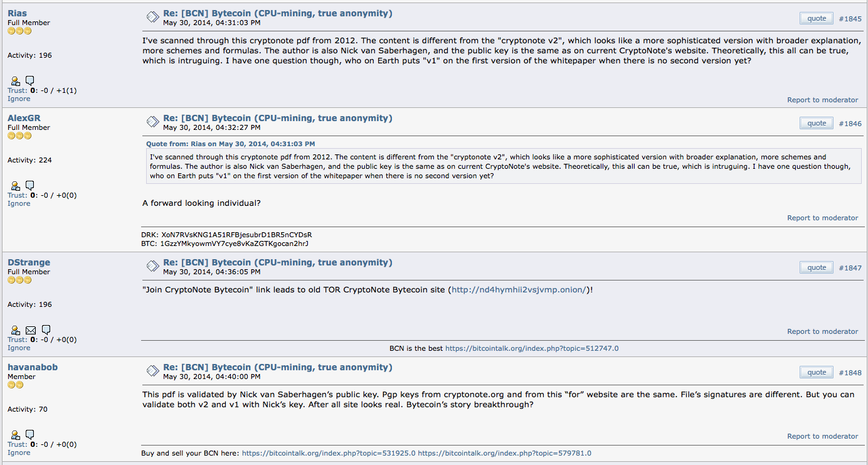Open permalink #1846
This screenshot has width=868, height=465.
coord(850,124)
